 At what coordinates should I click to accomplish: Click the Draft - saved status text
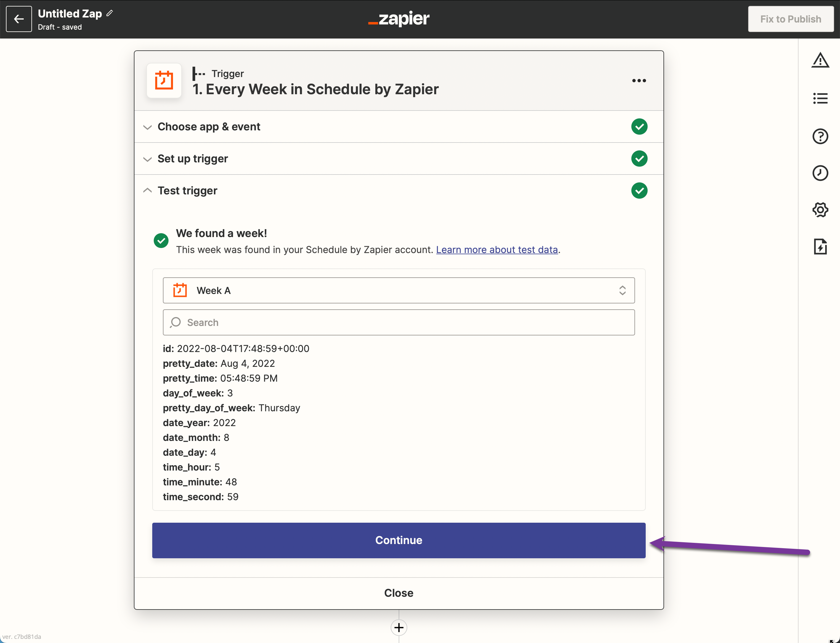[60, 27]
